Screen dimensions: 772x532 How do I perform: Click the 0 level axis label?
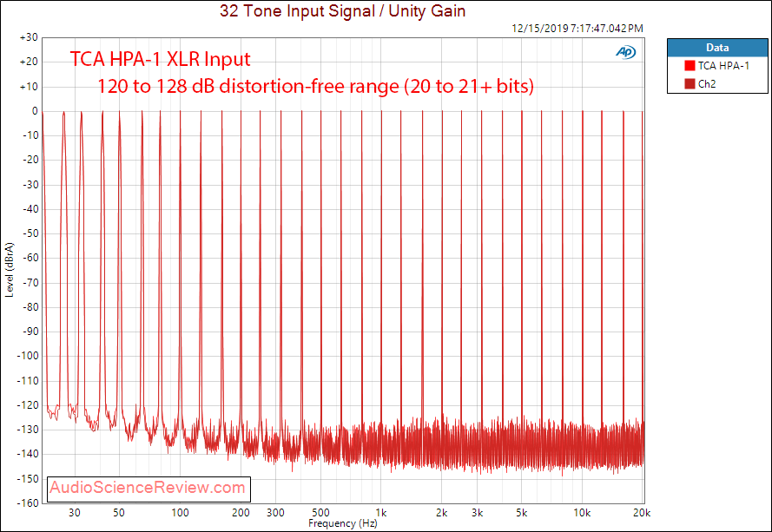coord(35,111)
